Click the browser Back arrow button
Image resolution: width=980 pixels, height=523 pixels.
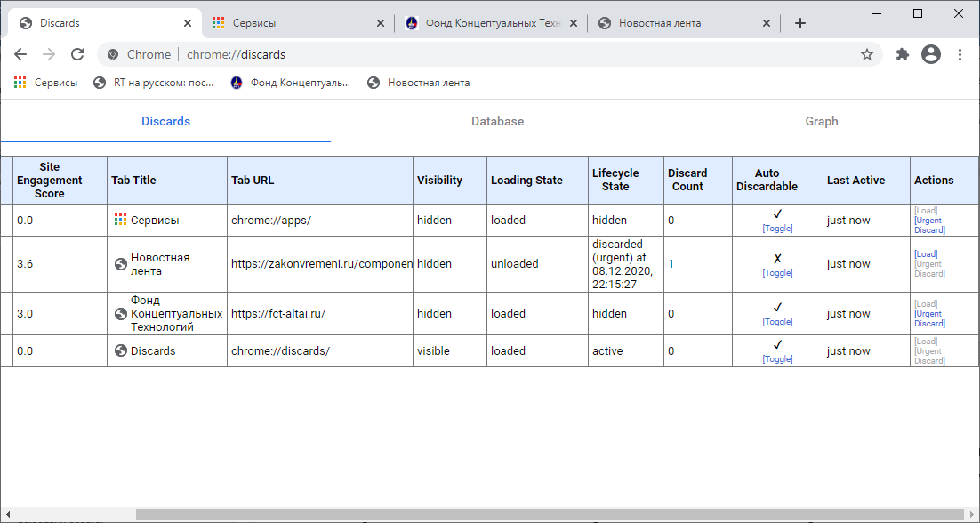click(20, 54)
